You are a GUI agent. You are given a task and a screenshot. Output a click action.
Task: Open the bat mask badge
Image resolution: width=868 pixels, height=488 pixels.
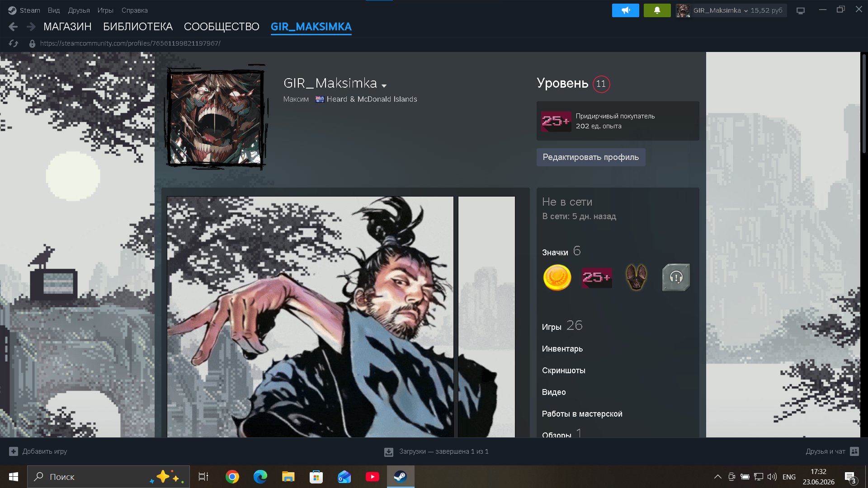click(x=636, y=277)
